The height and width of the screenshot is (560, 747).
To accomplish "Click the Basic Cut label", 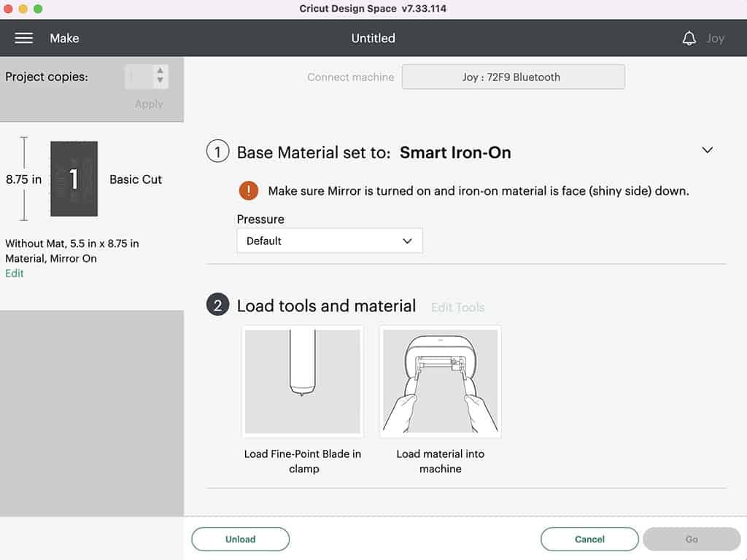I will (136, 179).
